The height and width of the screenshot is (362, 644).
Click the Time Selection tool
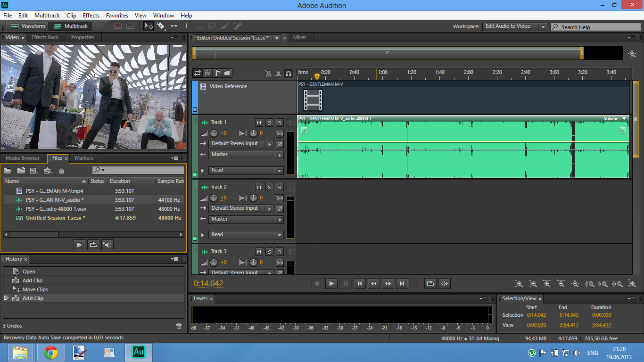(x=186, y=26)
